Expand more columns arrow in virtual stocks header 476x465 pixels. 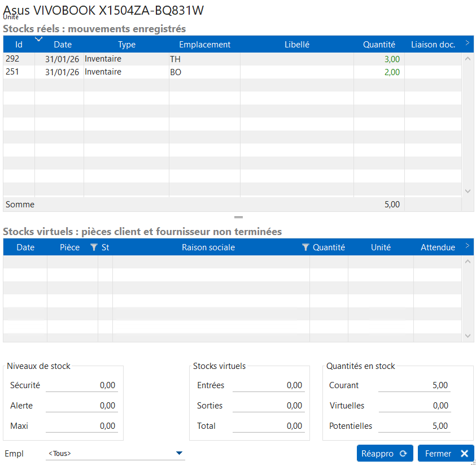(467, 246)
